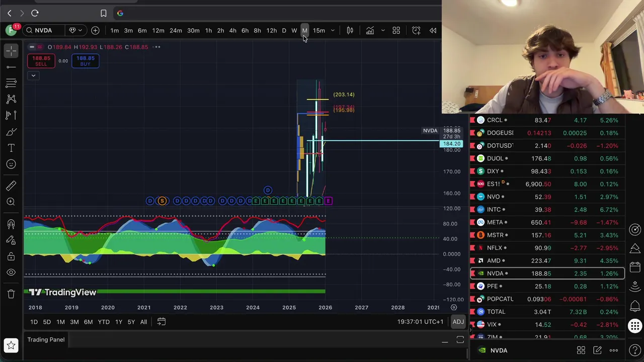This screenshot has height=362, width=644.
Task: Create an alert with clock-plus icon
Action: pos(416,31)
